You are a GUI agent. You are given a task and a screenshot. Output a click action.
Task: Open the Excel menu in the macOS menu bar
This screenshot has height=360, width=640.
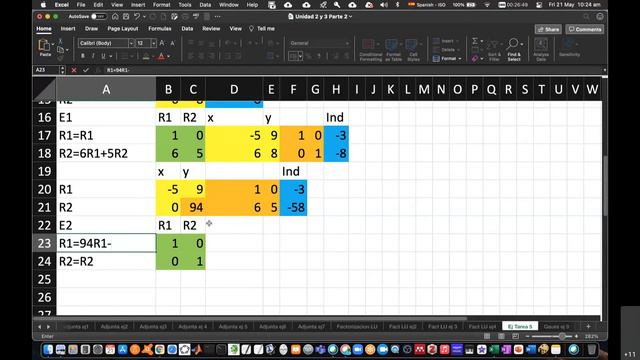62,5
